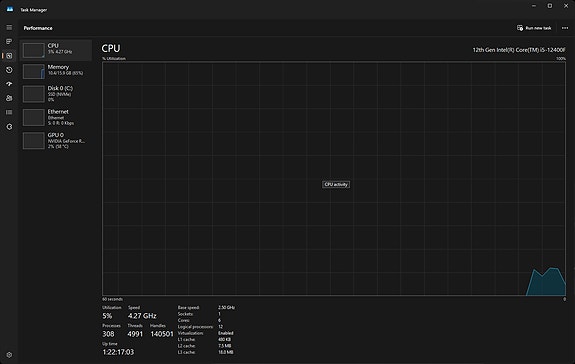This screenshot has width=575, height=364.
Task: Click the 'Cores' label
Action: 184,320
